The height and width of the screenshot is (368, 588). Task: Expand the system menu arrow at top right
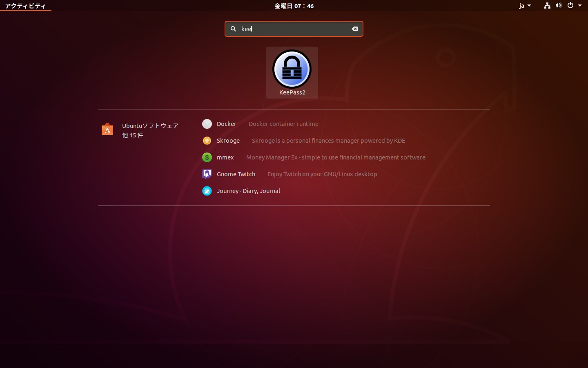(x=580, y=6)
